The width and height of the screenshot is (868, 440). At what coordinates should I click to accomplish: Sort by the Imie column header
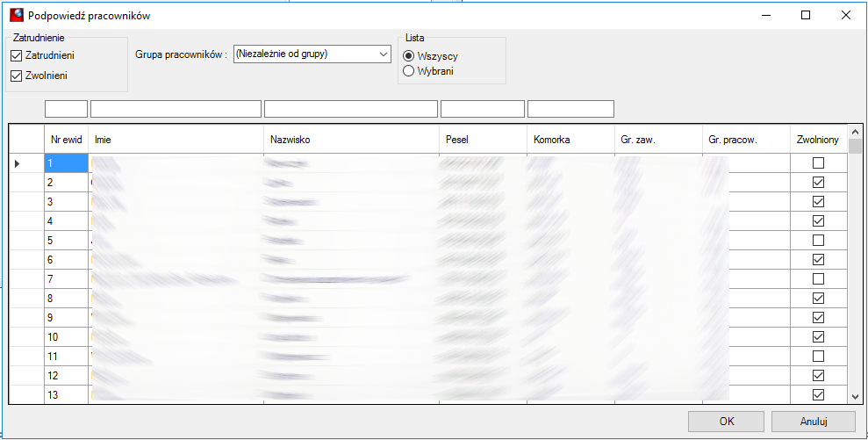point(176,140)
